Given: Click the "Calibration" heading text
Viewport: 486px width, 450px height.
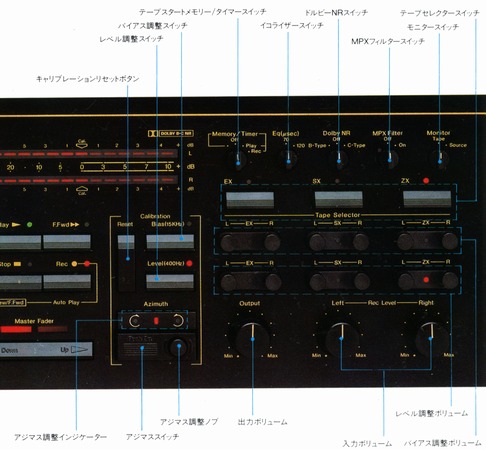Looking at the screenshot, I should (x=155, y=216).
